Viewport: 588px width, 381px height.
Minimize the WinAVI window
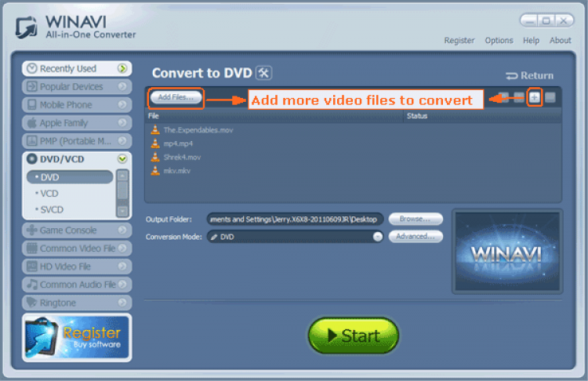529,21
